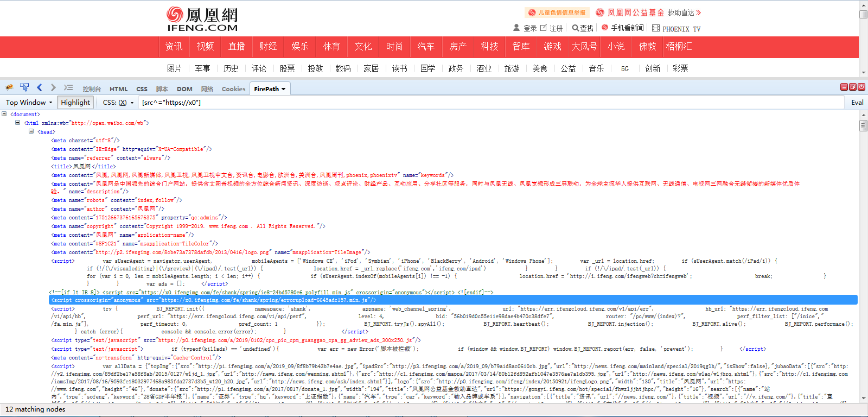
Task: Collapse the head element node
Action: [x=31, y=131]
